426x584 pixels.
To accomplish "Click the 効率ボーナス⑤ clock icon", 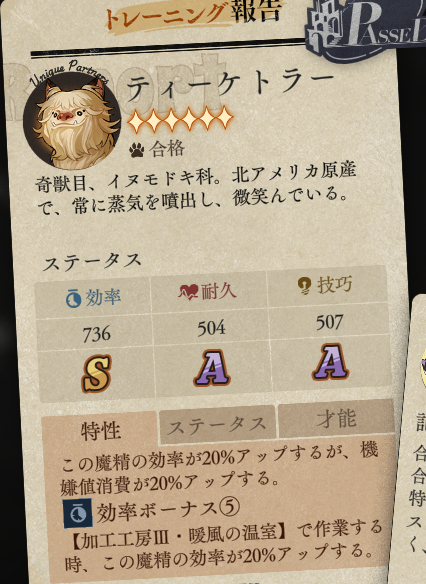I will click(77, 514).
